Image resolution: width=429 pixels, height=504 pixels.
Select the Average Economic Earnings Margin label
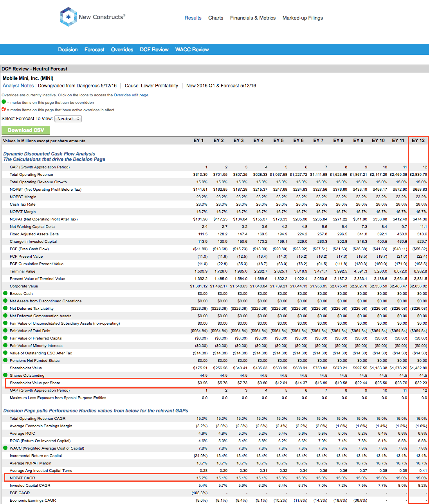41,426
